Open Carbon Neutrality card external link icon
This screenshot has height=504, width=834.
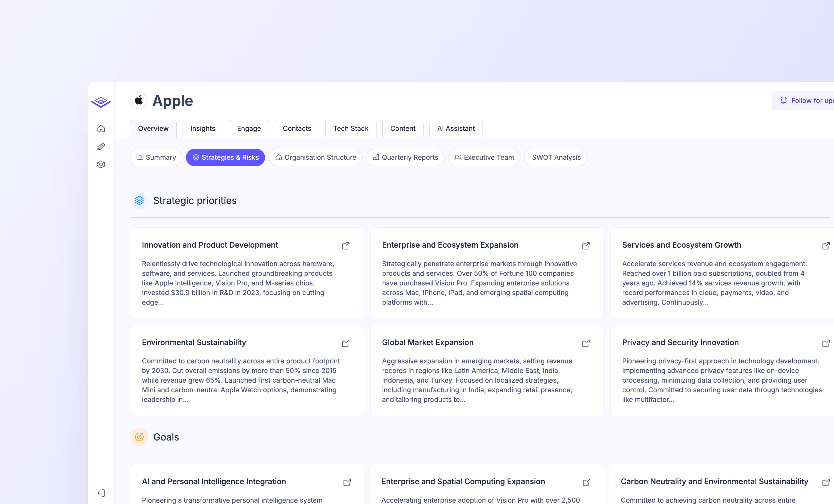(826, 482)
